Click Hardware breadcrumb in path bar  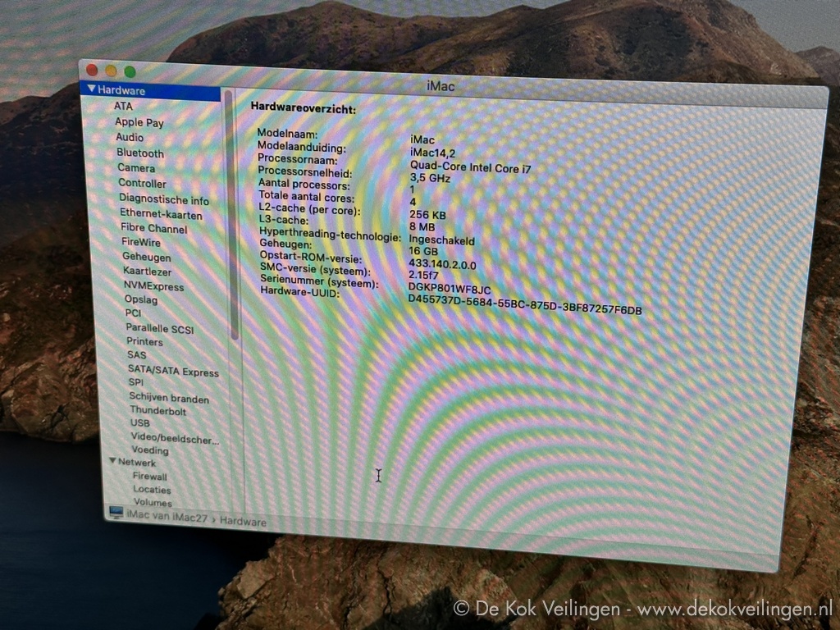click(243, 521)
